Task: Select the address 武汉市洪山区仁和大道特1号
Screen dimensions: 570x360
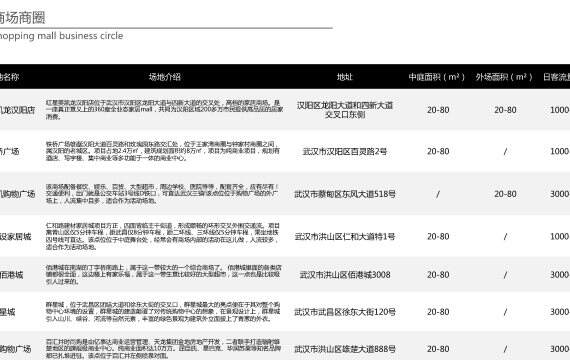Action: click(345, 236)
